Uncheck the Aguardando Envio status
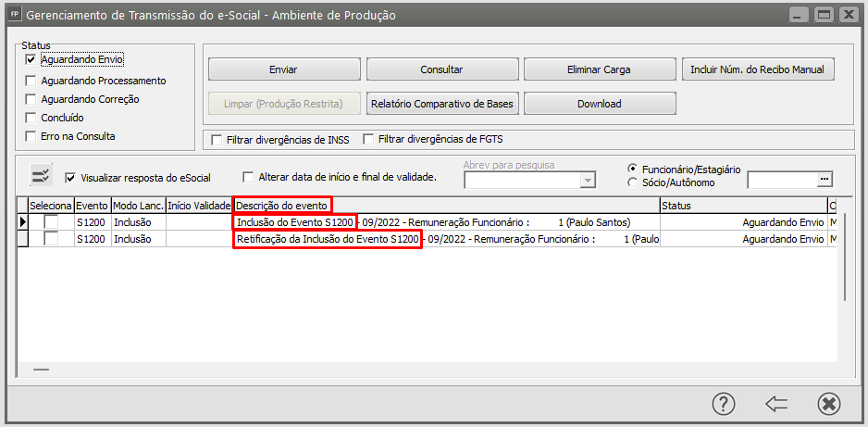Image resolution: width=868 pixels, height=427 pixels. click(31, 59)
